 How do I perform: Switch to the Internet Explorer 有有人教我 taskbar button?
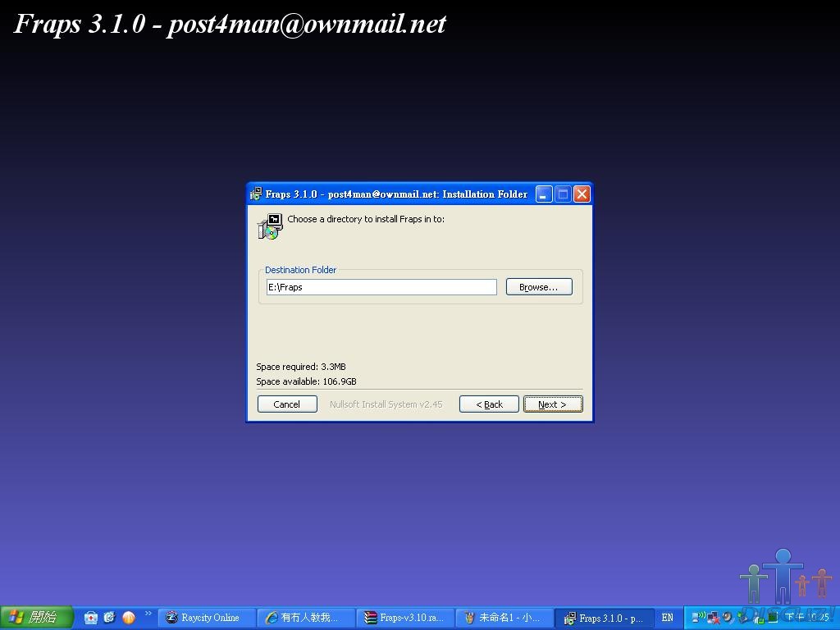click(306, 618)
